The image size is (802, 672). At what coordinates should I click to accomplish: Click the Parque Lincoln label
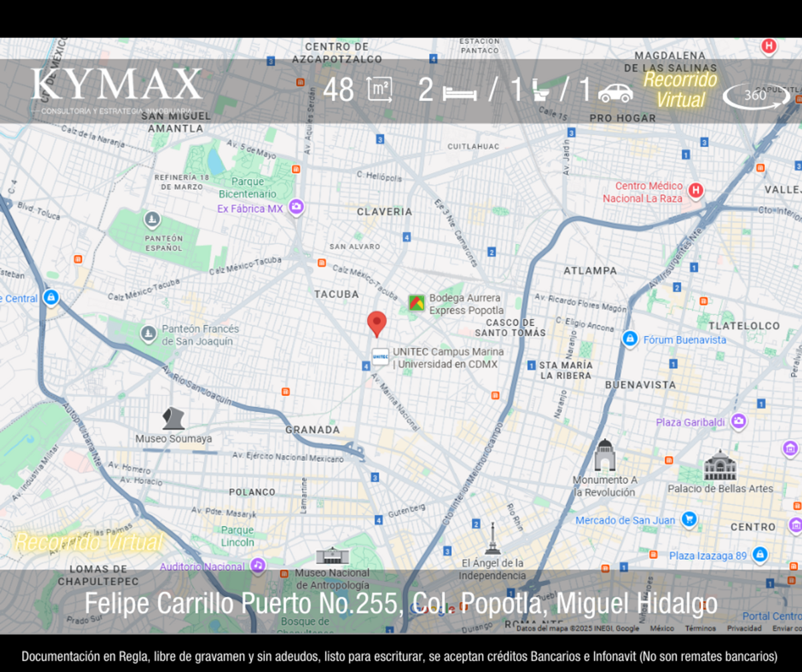pos(238,536)
